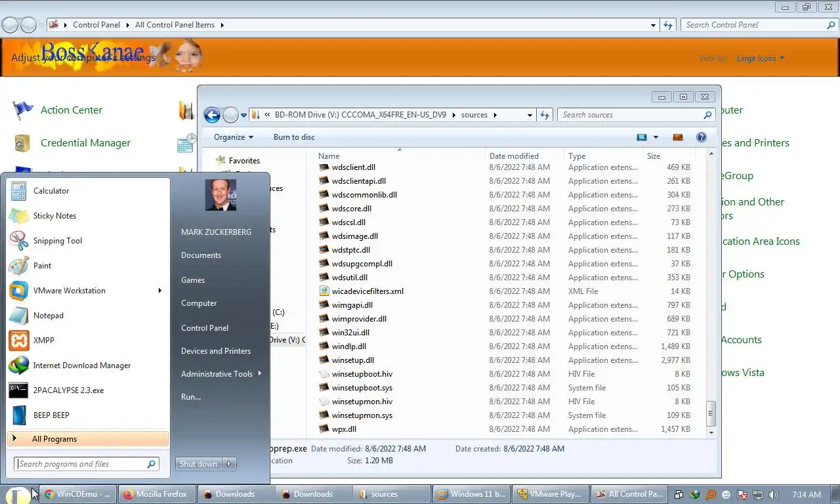Screen dimensions: 840x504
Task: Expand the All Programs list
Action: tap(88, 439)
